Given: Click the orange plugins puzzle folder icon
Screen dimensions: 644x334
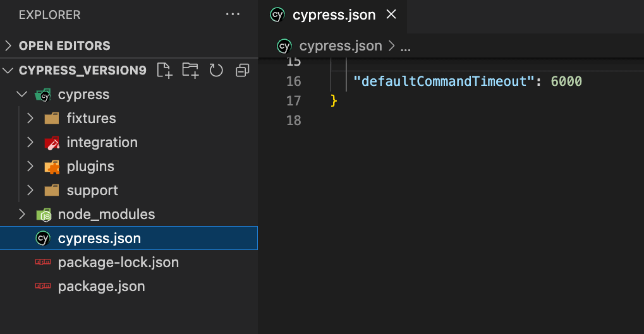Looking at the screenshot, I should click(x=52, y=167).
